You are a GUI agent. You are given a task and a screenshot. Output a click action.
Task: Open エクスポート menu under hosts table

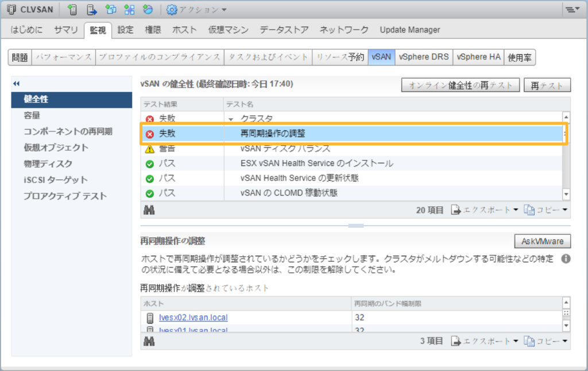coord(485,341)
